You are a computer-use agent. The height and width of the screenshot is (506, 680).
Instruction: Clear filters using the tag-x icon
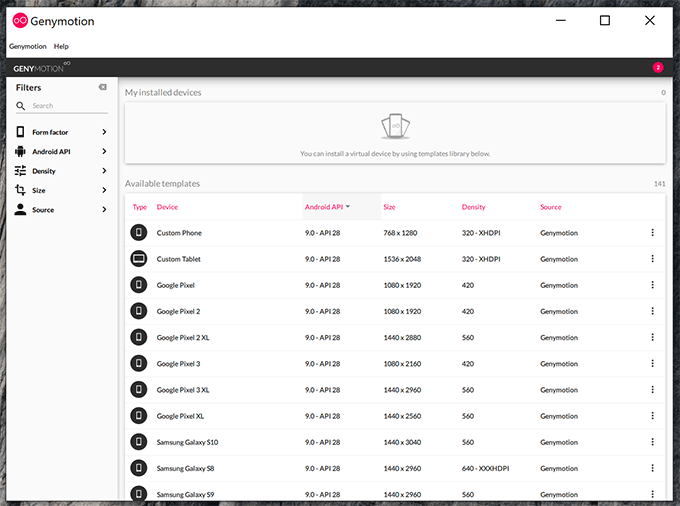tap(102, 88)
